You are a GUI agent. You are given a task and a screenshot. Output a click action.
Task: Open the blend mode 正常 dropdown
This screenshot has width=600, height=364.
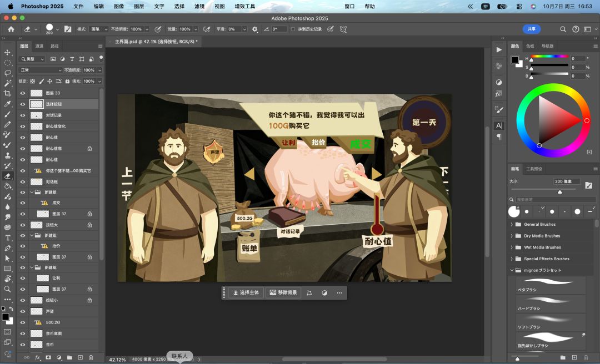pyautogui.click(x=41, y=70)
